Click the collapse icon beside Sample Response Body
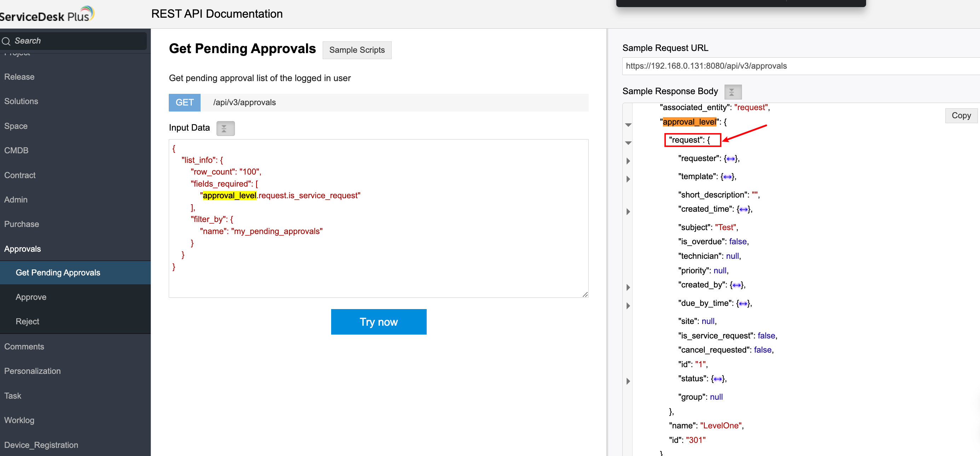Screen dimensions: 980x456 click(x=732, y=92)
